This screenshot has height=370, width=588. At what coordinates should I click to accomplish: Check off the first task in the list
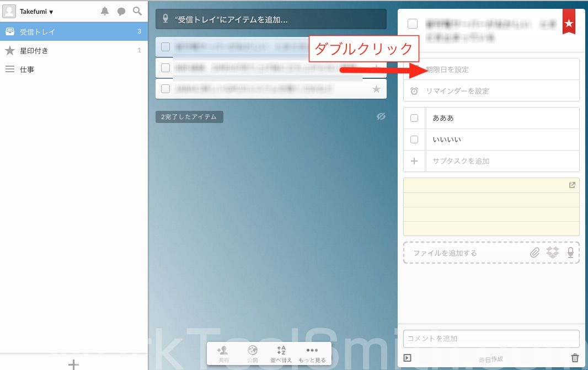(165, 47)
